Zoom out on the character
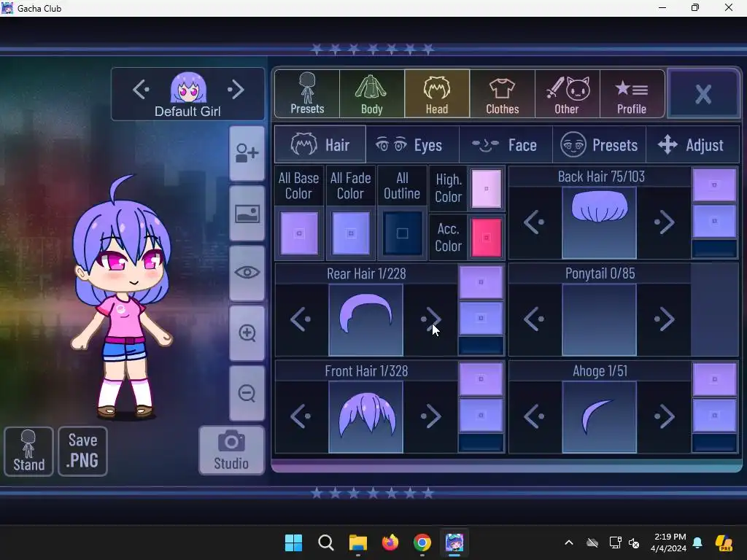The height and width of the screenshot is (560, 747). (247, 393)
